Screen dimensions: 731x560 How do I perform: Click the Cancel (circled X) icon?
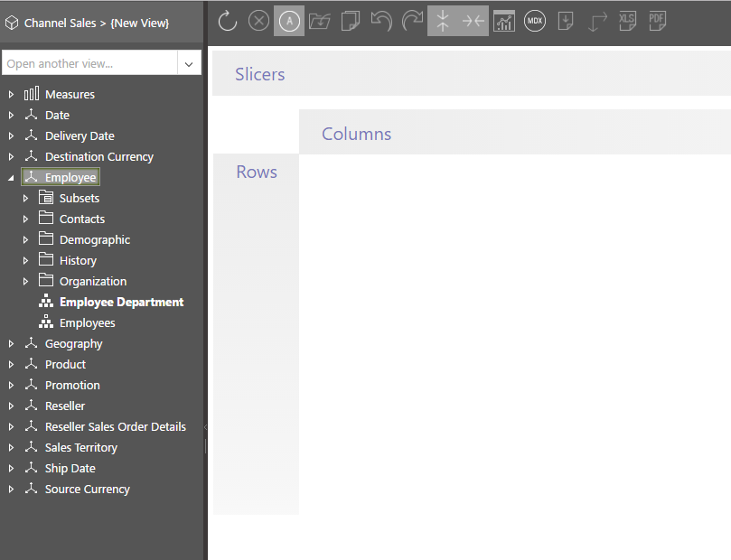(258, 21)
